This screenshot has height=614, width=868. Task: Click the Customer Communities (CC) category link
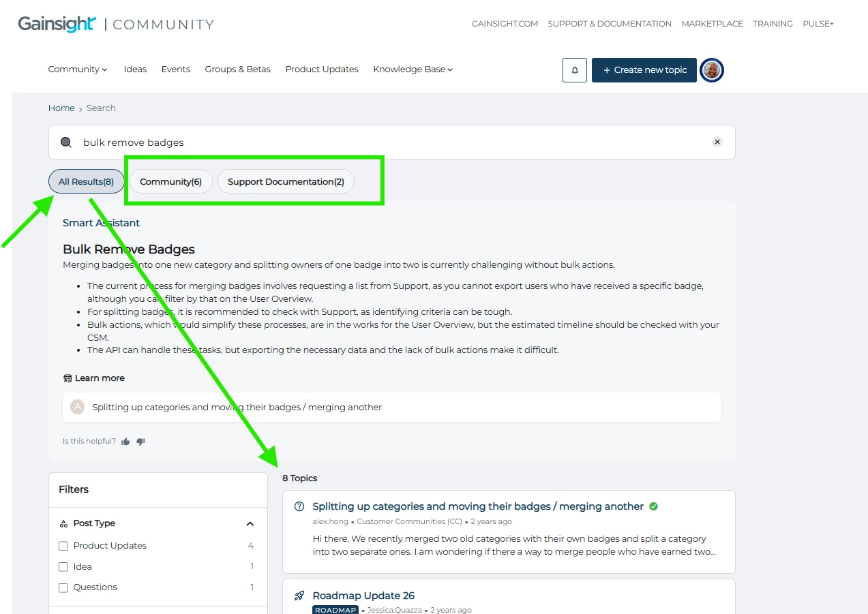[x=409, y=522]
